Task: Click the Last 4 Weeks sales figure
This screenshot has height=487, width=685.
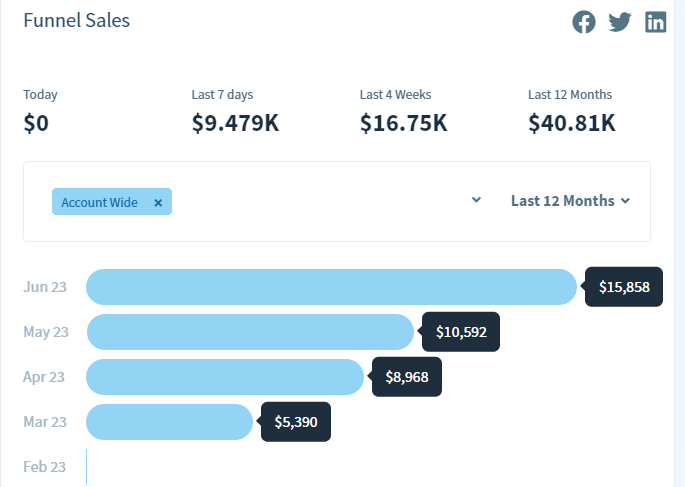Action: point(403,123)
